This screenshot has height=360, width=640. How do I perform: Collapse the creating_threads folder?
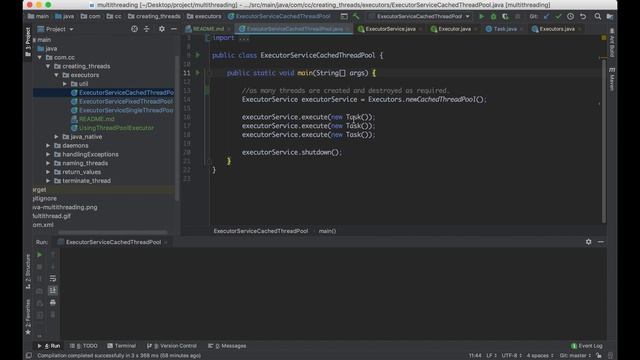click(48, 66)
